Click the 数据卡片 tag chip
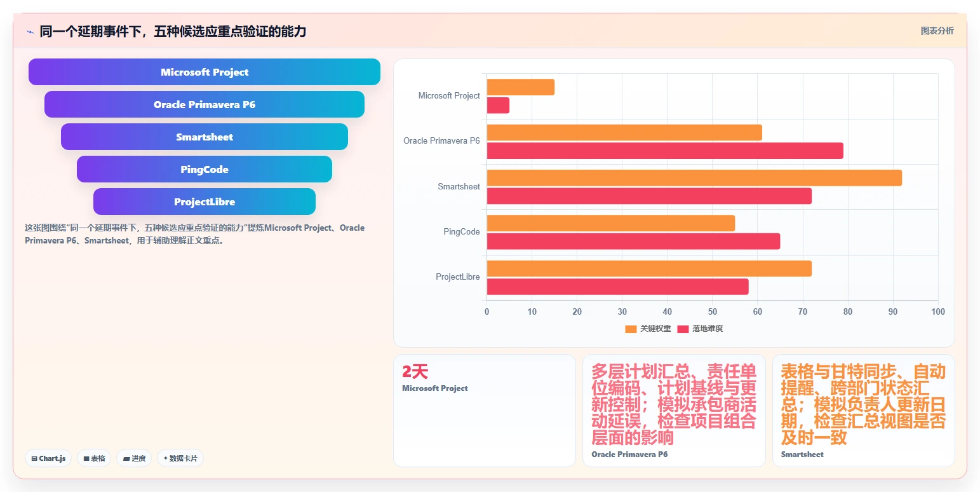Image resolution: width=980 pixels, height=492 pixels. click(180, 458)
